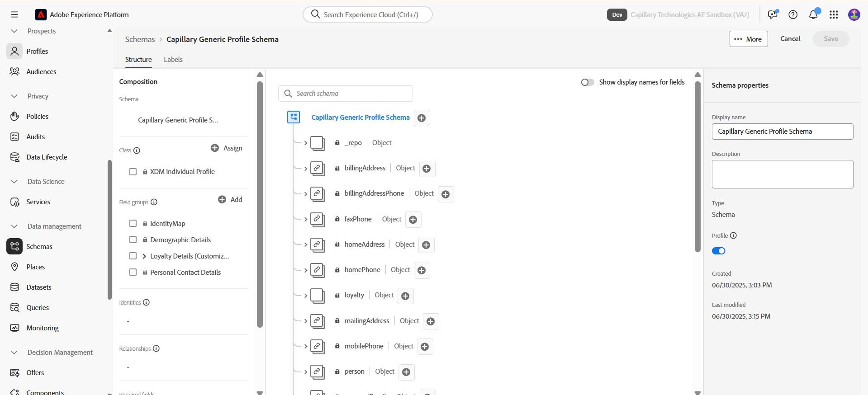868x395 pixels.
Task: Expand Loyalty Details field group chevron
Action: coord(144,256)
